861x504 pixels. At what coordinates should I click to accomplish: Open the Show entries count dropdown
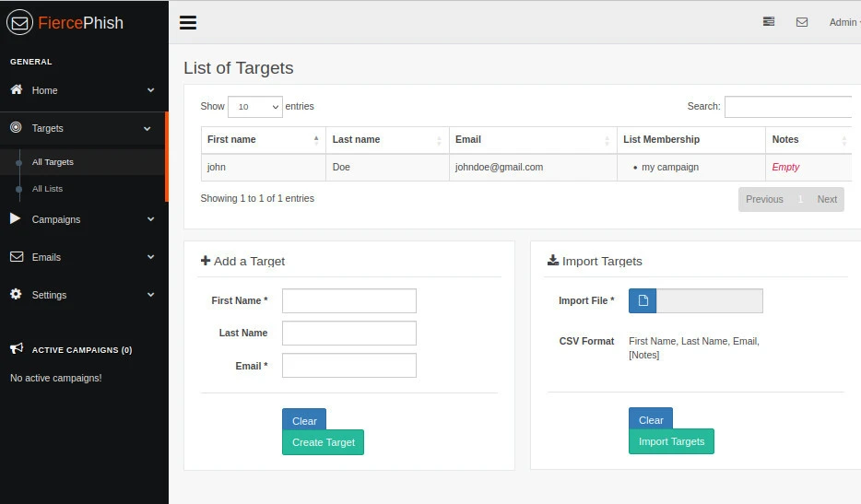tap(254, 107)
